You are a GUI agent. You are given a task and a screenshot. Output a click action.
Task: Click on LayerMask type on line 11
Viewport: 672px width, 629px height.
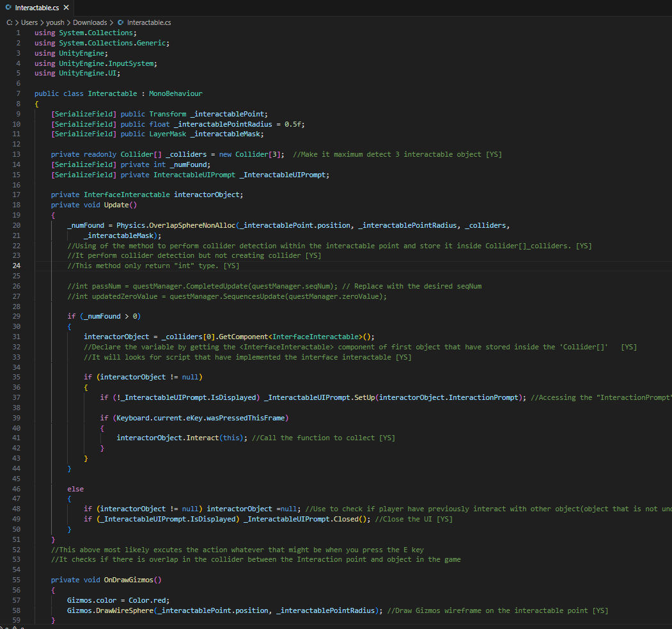pos(168,134)
